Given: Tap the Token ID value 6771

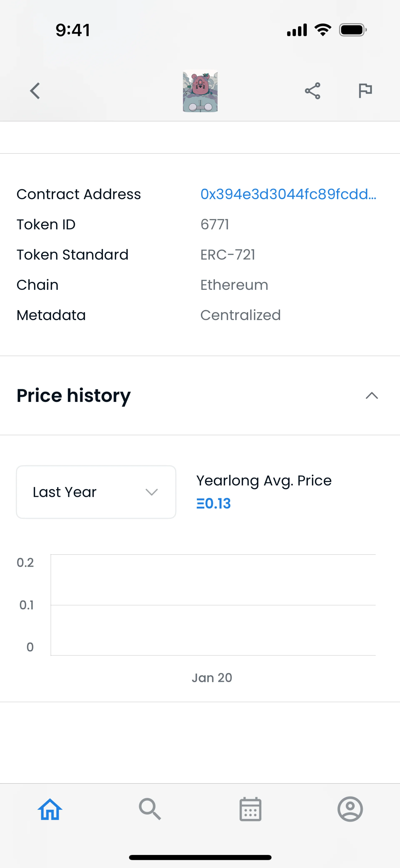Looking at the screenshot, I should [x=215, y=225].
